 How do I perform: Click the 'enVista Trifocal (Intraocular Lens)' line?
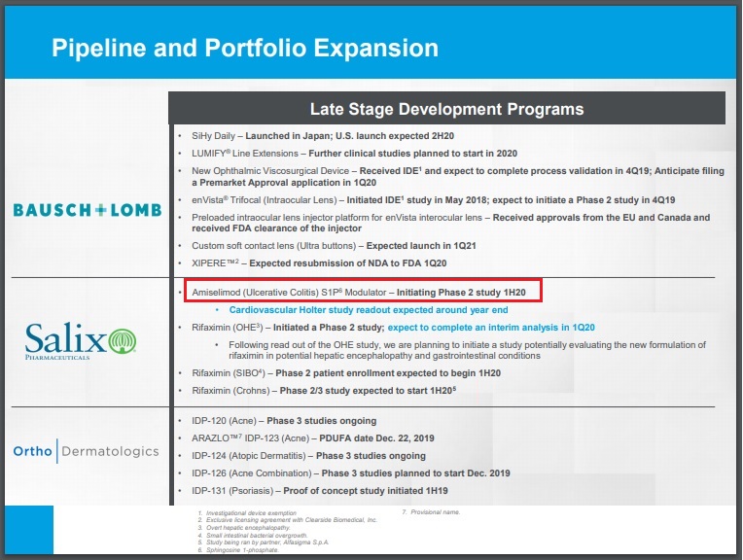pos(433,200)
